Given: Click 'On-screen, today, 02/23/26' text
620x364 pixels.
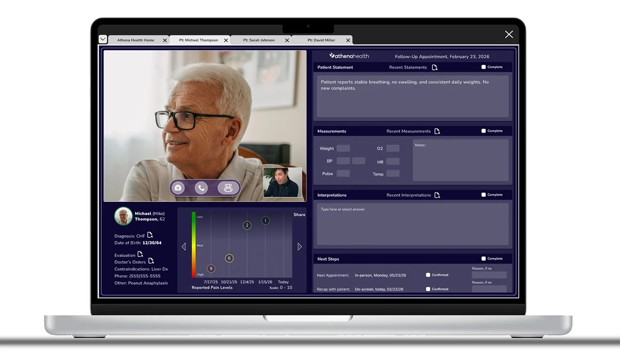Looking at the screenshot, I should point(380,289).
